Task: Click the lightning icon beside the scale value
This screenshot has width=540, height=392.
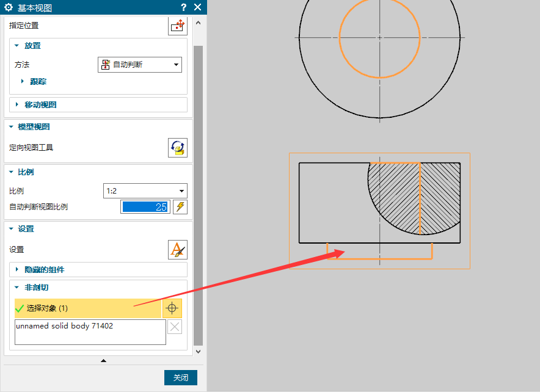Action: (180, 206)
